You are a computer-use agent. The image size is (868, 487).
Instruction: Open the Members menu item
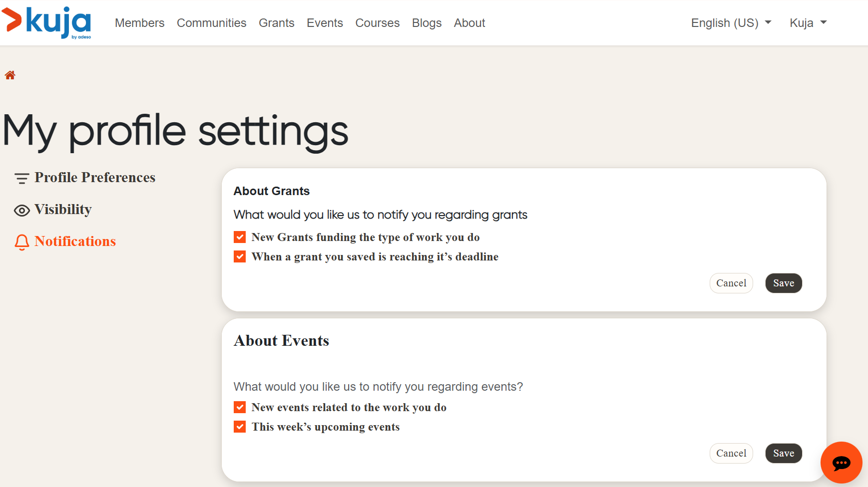click(x=139, y=23)
